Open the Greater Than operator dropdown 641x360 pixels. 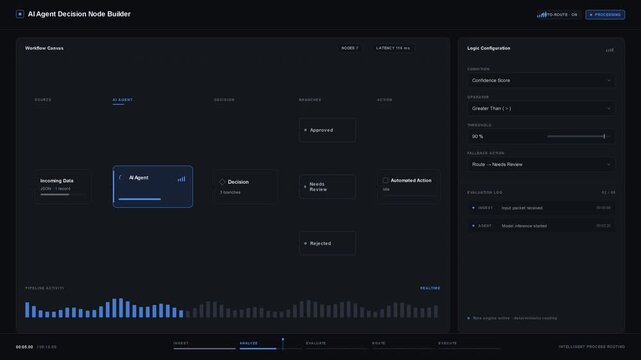tap(541, 108)
